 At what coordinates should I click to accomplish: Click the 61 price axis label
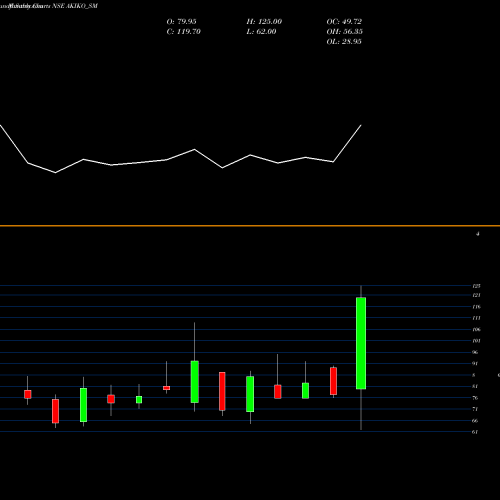coord(475,432)
